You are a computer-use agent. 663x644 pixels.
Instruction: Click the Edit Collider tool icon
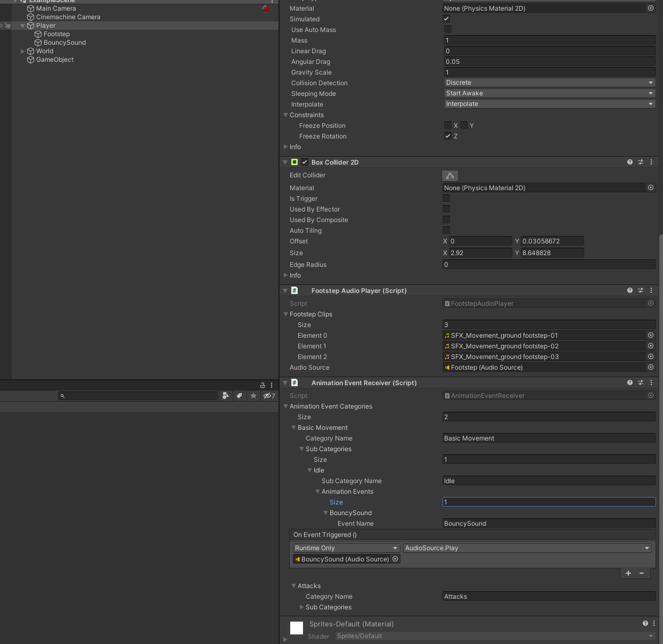coord(450,175)
